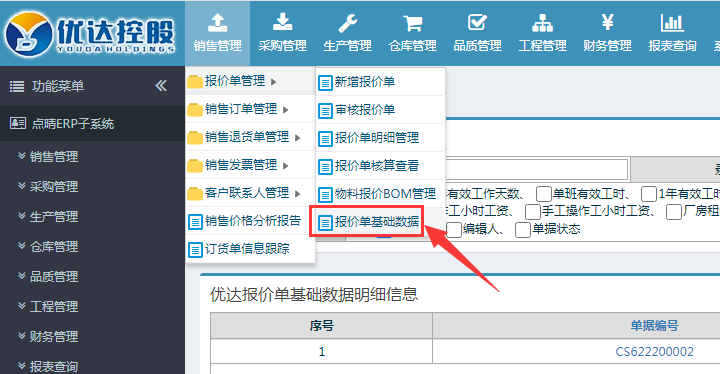
Task: Click folder icon beside 客户联系人管理
Action: tap(195, 193)
